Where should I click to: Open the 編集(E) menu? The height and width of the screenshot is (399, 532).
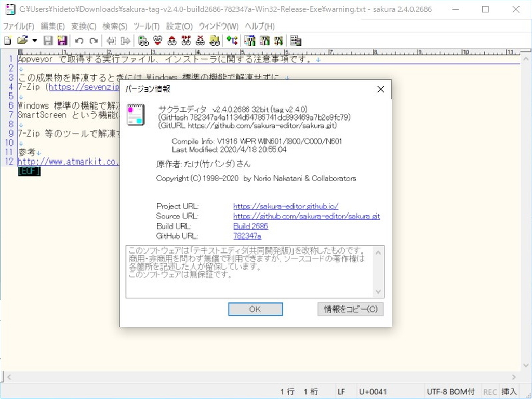[x=52, y=26]
